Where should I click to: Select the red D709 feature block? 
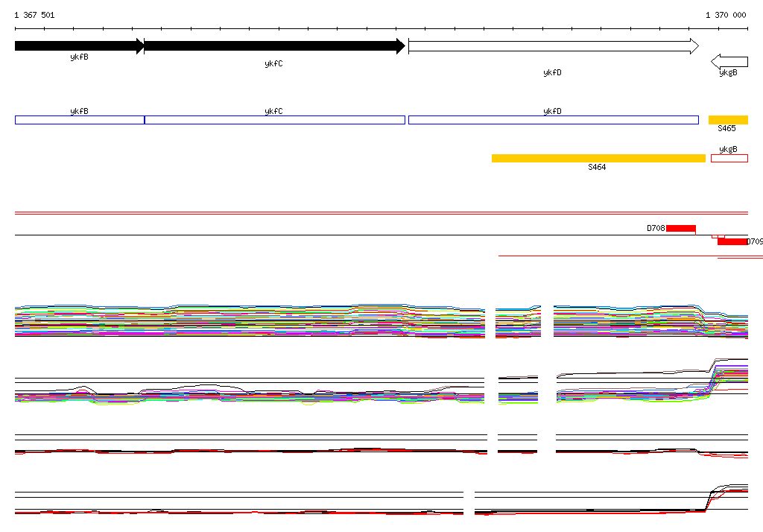(x=732, y=241)
